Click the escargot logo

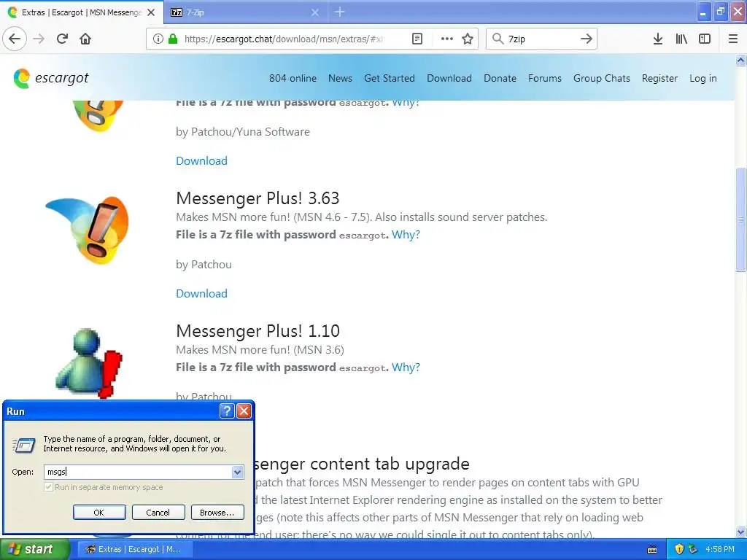click(51, 78)
